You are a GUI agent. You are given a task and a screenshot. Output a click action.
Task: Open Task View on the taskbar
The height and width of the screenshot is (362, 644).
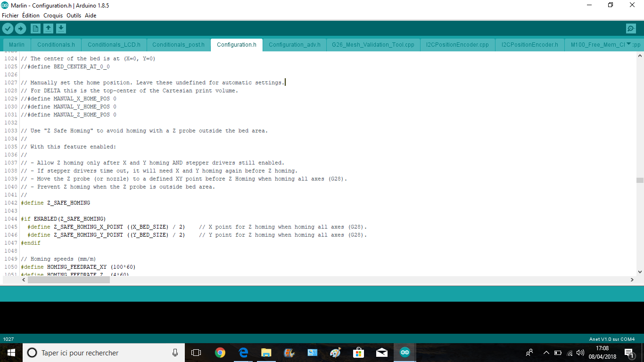pos(196,353)
